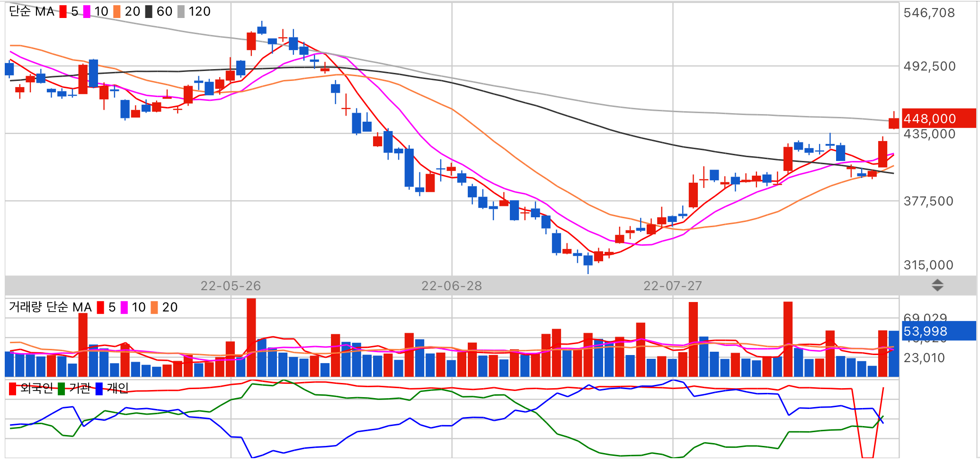Click the blue volume tag 53,998
This screenshot has height=462, width=980.
(939, 331)
